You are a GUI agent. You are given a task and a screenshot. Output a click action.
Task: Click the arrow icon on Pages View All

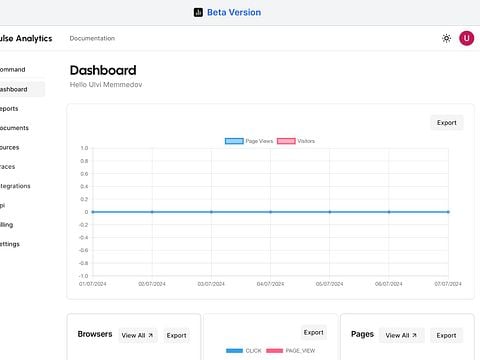(x=414, y=335)
